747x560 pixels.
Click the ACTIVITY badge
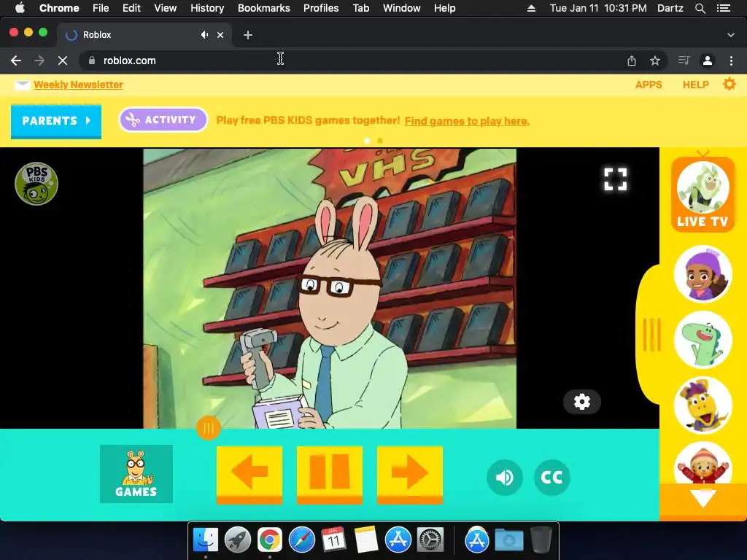163,120
